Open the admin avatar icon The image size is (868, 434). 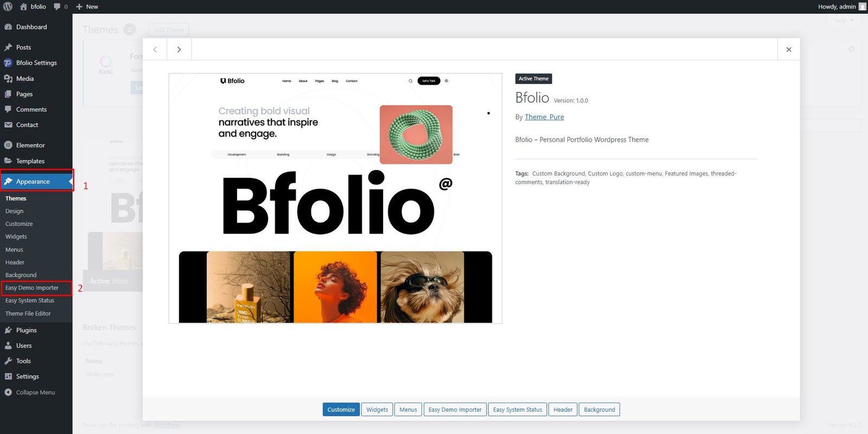[863, 7]
